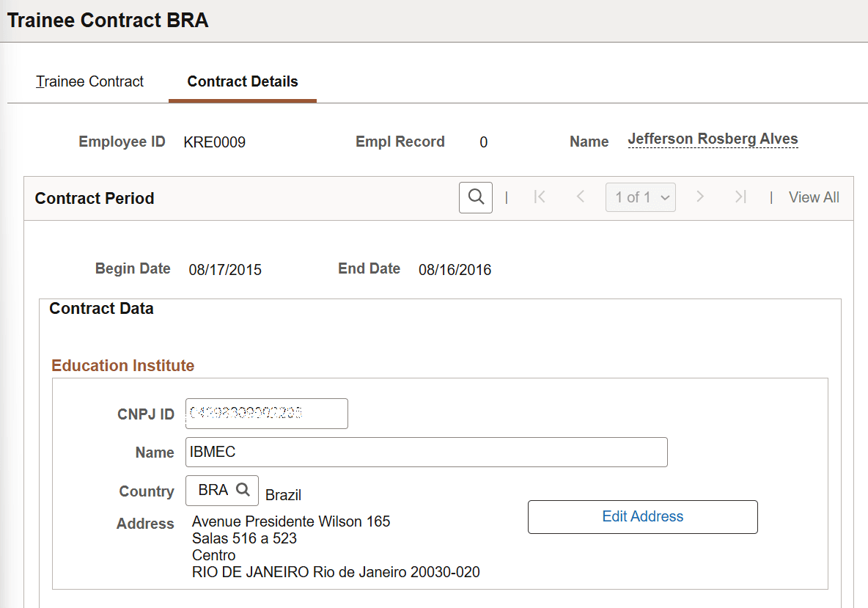The height and width of the screenshot is (608, 868).
Task: Click the Begin Date value 08/17/2015
Action: [x=225, y=269]
